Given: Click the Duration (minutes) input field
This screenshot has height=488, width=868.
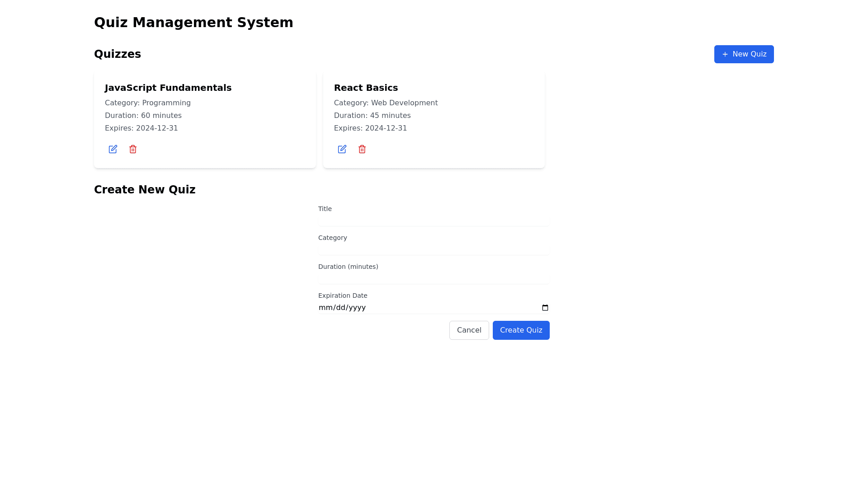Looking at the screenshot, I should 433,278.
